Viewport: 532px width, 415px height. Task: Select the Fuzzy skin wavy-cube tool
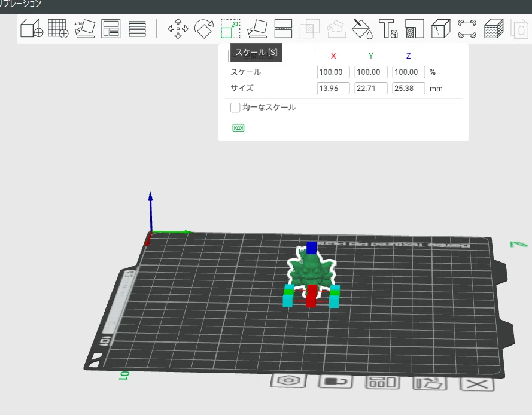click(494, 29)
